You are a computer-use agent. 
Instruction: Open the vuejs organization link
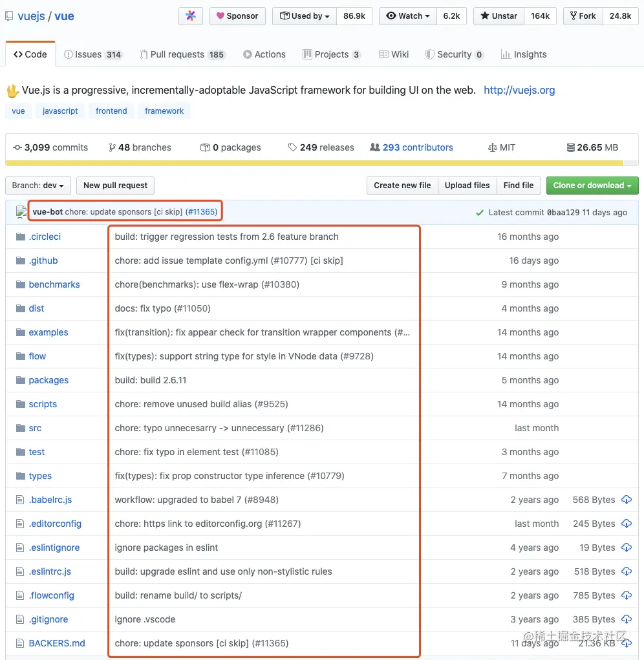pos(31,16)
